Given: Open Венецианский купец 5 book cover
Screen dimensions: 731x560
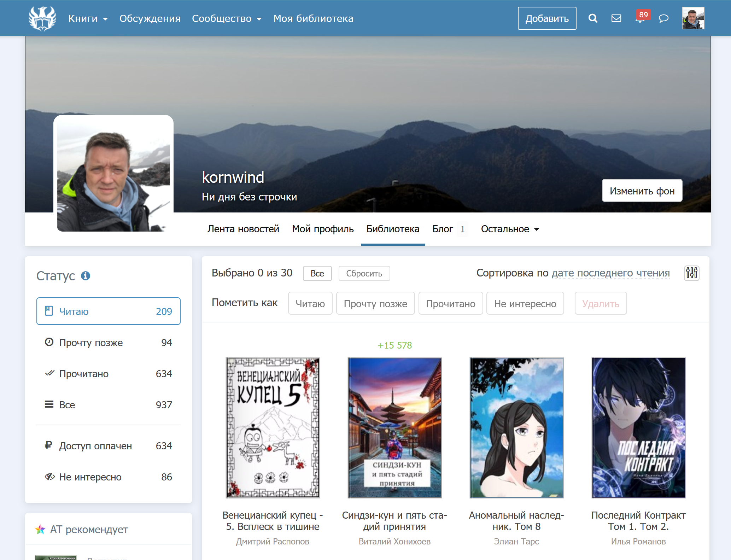Looking at the screenshot, I should point(273,427).
